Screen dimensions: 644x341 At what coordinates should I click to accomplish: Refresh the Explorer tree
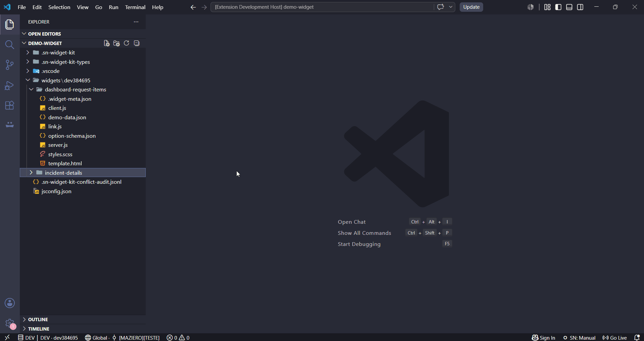pos(127,43)
